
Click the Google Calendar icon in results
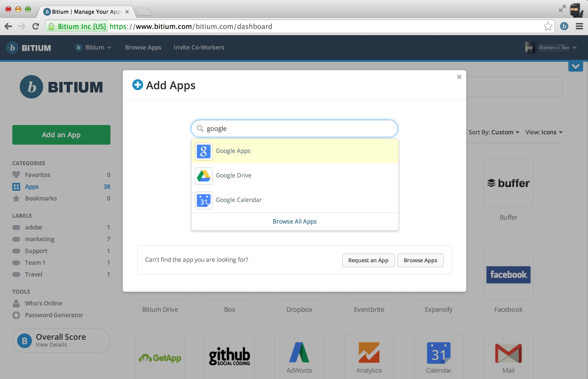click(x=203, y=200)
